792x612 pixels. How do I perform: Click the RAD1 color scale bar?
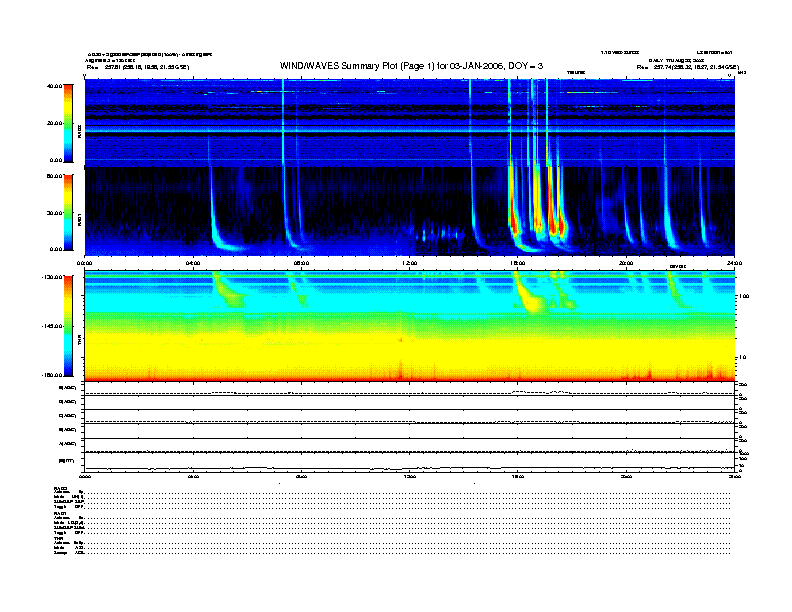point(68,213)
